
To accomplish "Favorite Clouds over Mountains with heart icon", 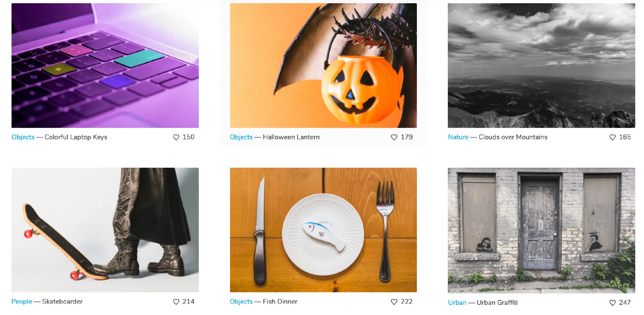I will tap(612, 137).
